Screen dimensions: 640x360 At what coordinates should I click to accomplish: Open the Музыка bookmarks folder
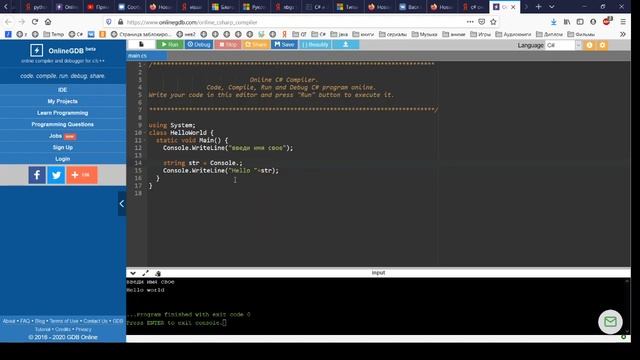point(424,34)
